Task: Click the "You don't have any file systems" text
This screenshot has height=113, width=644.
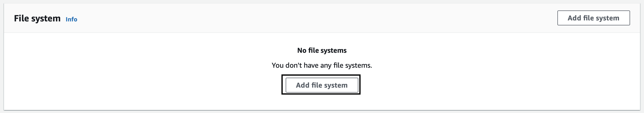Action: click(x=322, y=65)
